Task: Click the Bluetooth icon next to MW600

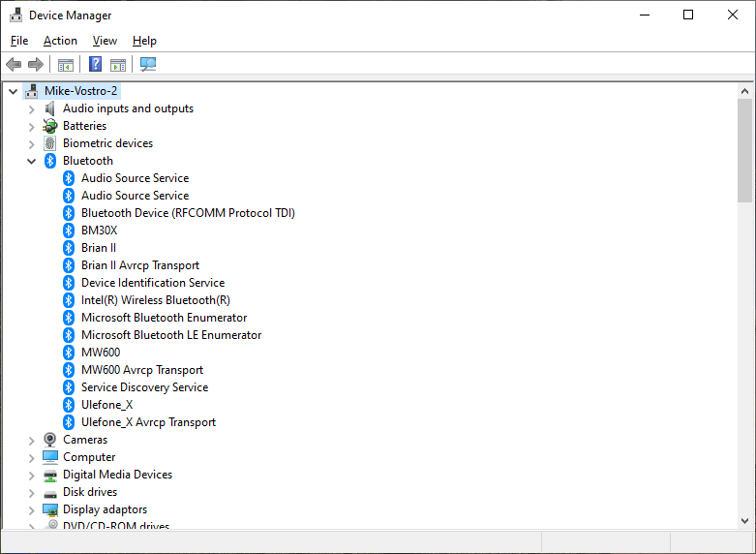Action: (x=69, y=353)
